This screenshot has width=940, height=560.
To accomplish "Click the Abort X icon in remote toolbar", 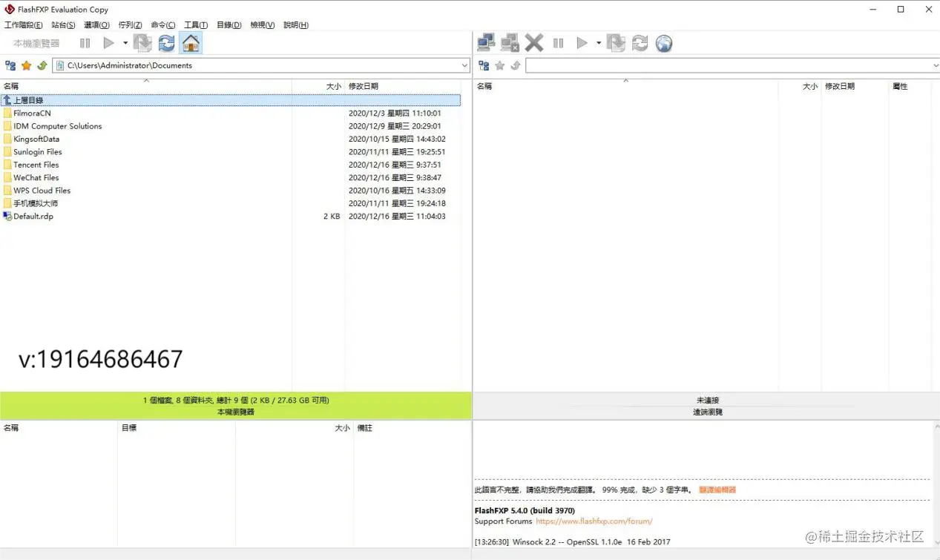I will [534, 43].
